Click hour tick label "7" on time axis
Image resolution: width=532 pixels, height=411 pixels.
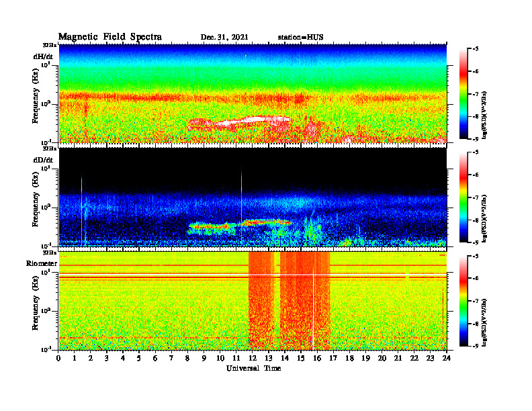172,359
